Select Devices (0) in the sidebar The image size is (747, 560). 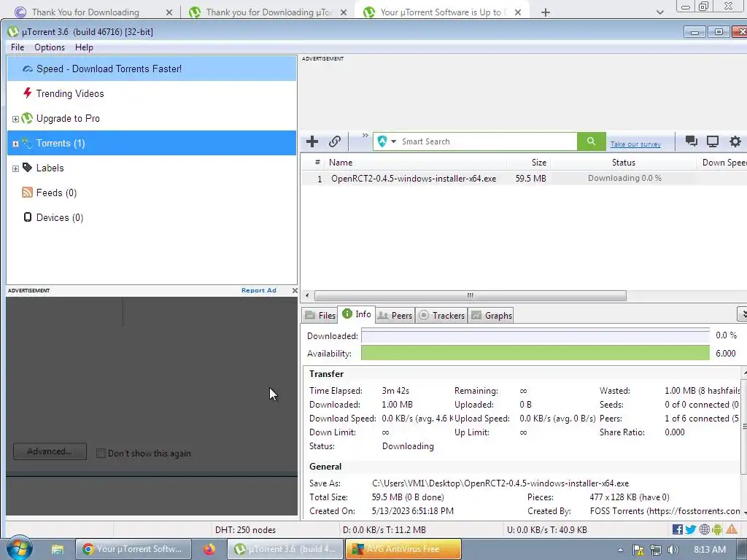tap(152, 217)
